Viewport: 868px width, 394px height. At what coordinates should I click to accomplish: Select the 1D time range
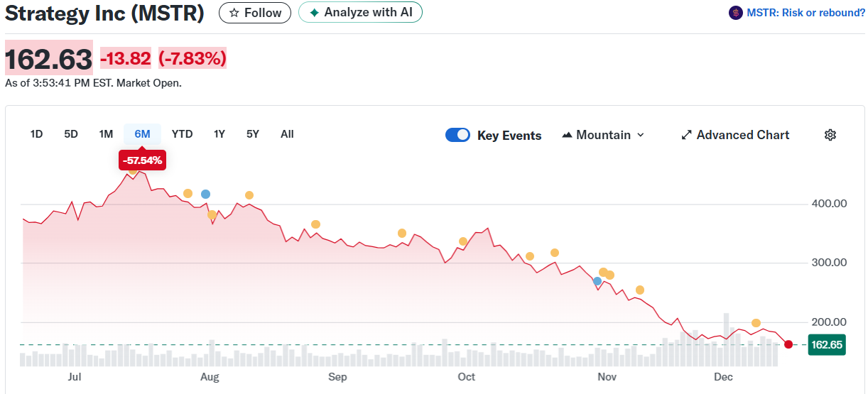(36, 134)
